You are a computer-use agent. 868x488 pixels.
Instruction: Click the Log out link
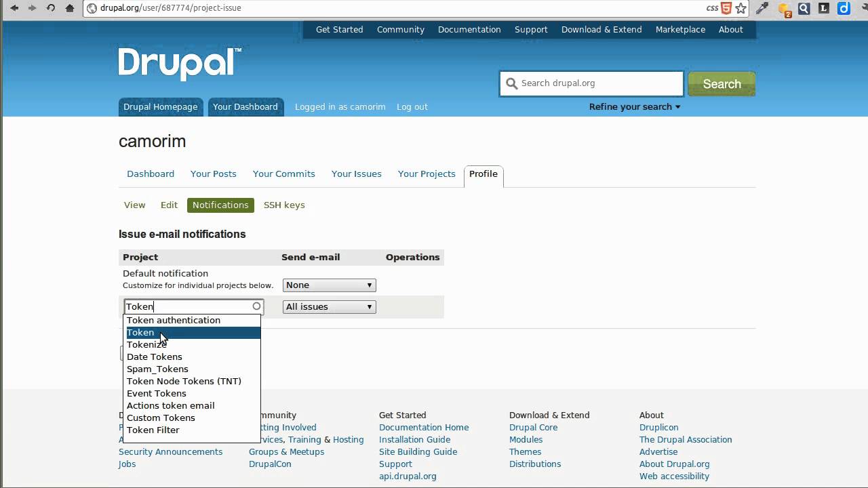pyautogui.click(x=412, y=107)
